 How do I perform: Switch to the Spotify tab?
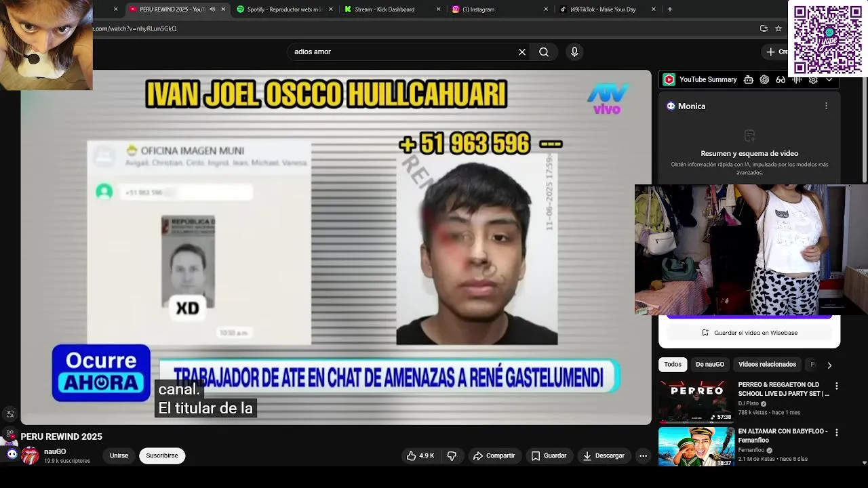(x=285, y=9)
